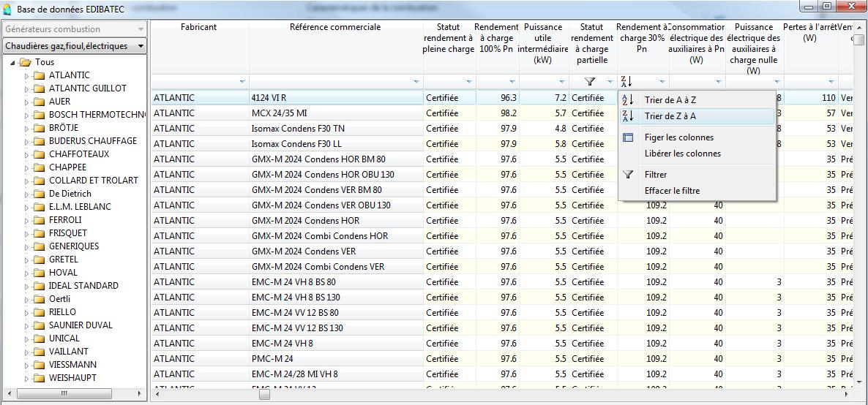Screen dimensions: 868x405
Task: Click the freeze columns icon in context menu
Action: 628,137
